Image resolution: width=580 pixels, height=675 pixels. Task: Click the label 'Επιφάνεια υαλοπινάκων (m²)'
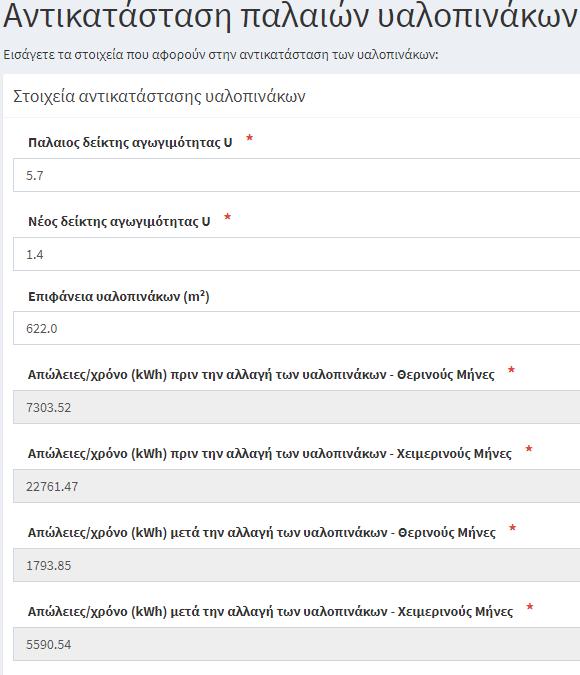tap(119, 297)
